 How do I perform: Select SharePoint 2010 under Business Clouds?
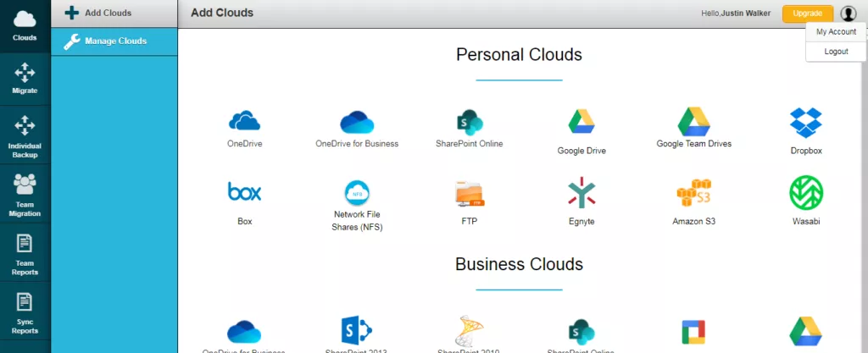click(468, 334)
